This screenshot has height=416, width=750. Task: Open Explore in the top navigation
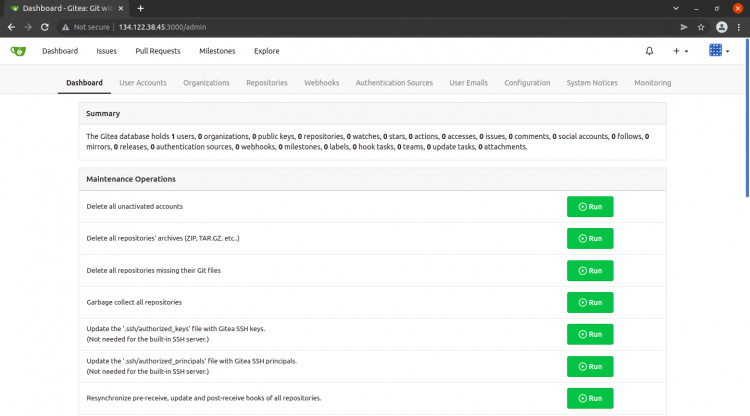point(267,50)
